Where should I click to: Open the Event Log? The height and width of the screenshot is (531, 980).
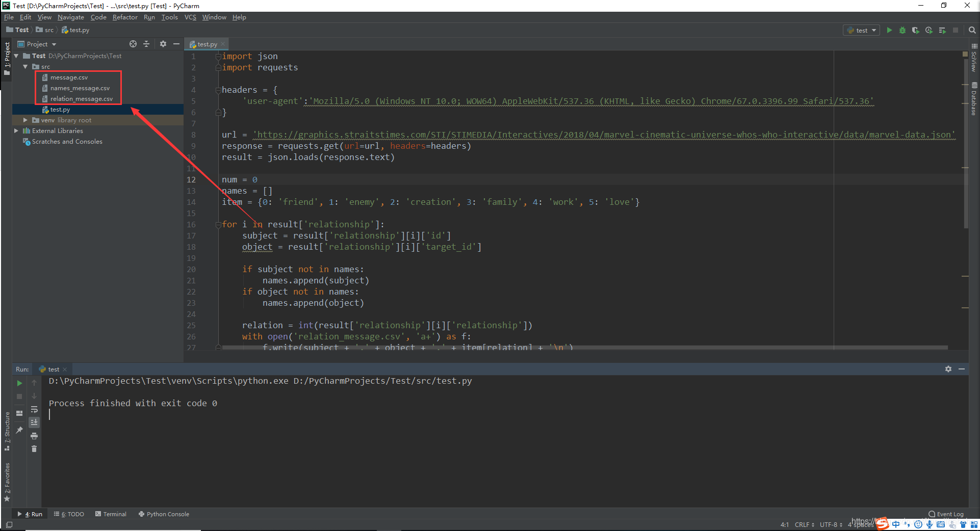[946, 514]
